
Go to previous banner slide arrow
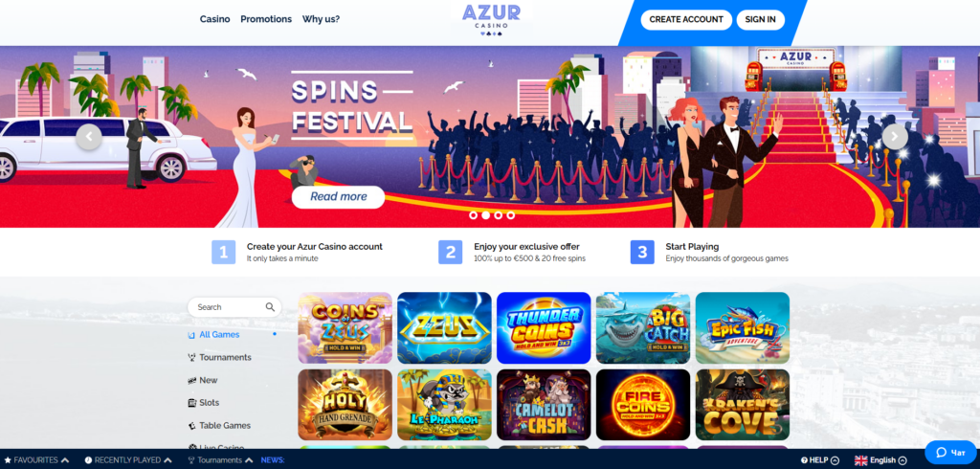[89, 136]
